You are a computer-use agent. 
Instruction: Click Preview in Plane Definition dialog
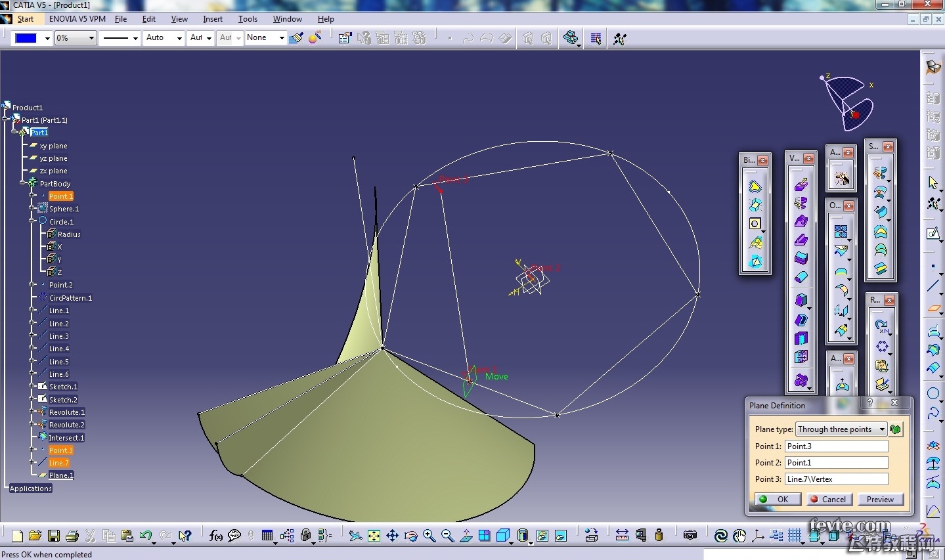coord(880,499)
